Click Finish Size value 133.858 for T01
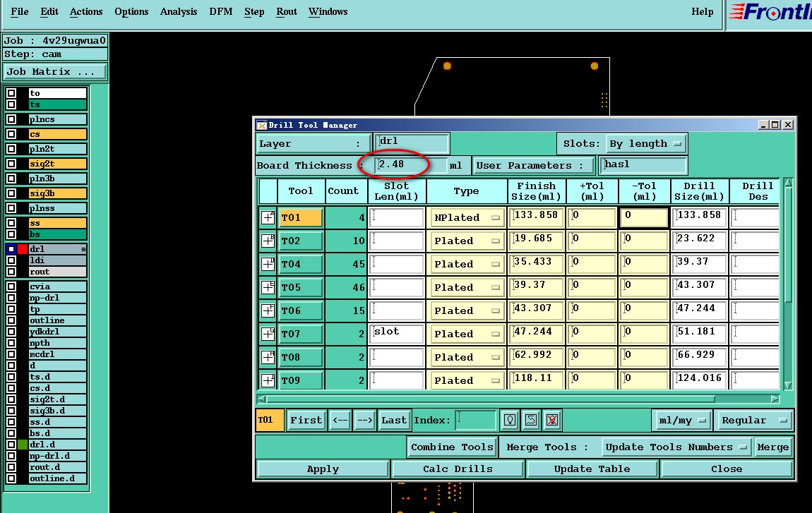The height and width of the screenshot is (513, 812). point(536,217)
